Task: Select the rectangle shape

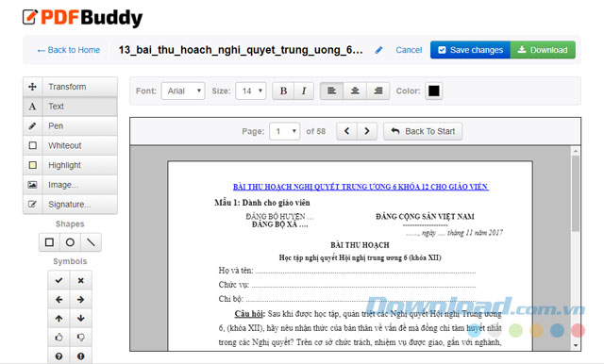Action: click(x=49, y=242)
